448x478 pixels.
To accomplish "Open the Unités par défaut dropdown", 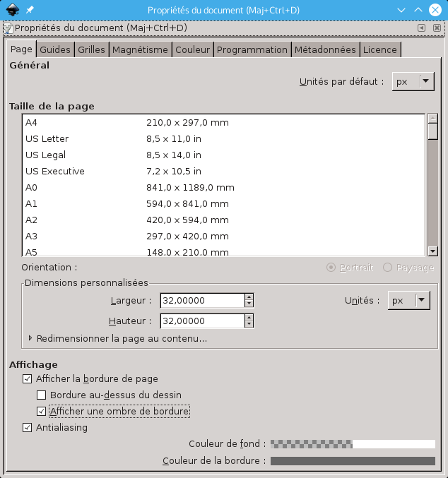I will [x=413, y=81].
